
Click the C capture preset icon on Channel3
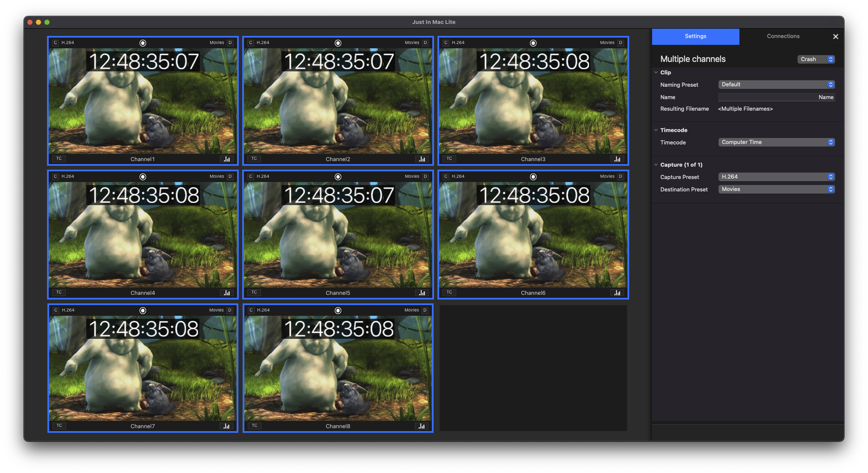(x=446, y=43)
